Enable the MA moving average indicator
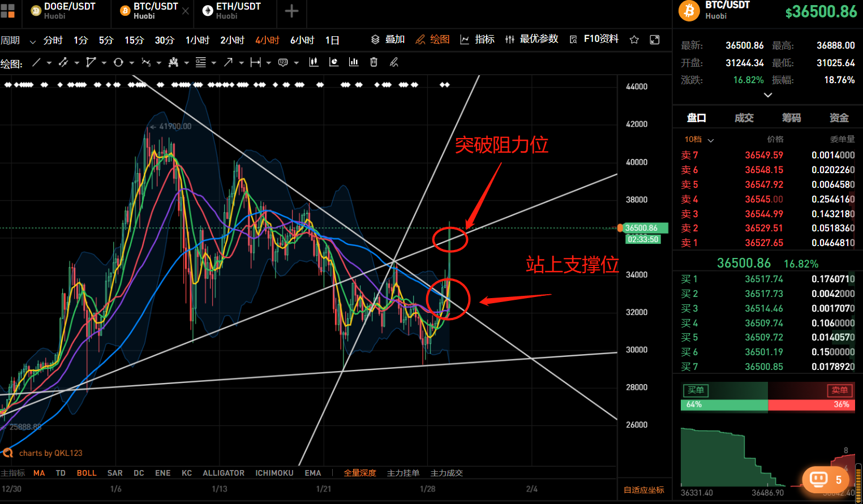 [x=39, y=473]
